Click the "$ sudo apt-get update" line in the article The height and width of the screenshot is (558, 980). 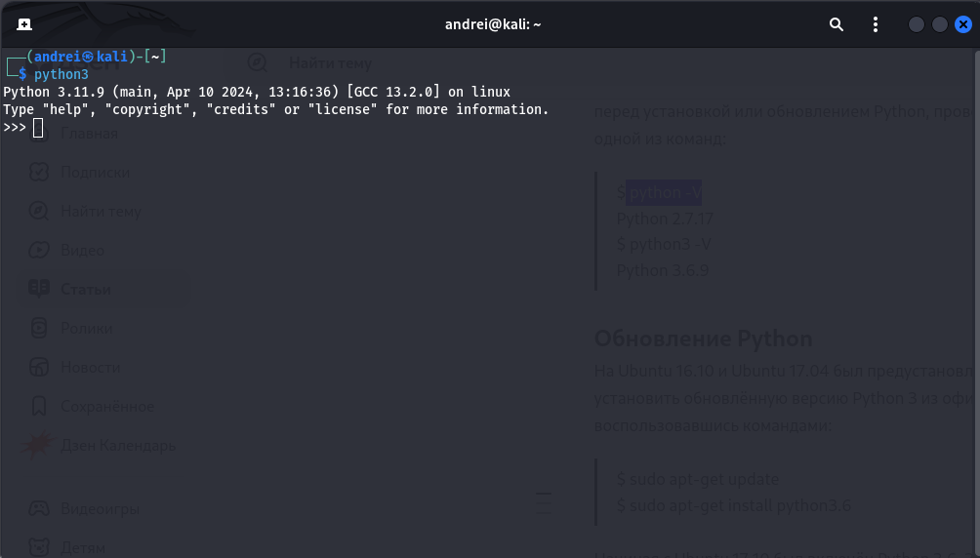(x=698, y=479)
